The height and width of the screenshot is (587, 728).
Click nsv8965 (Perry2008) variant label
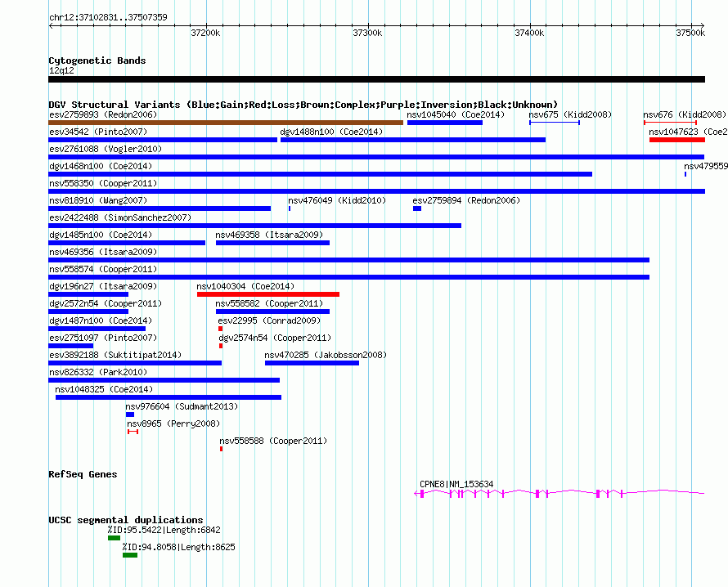point(173,423)
